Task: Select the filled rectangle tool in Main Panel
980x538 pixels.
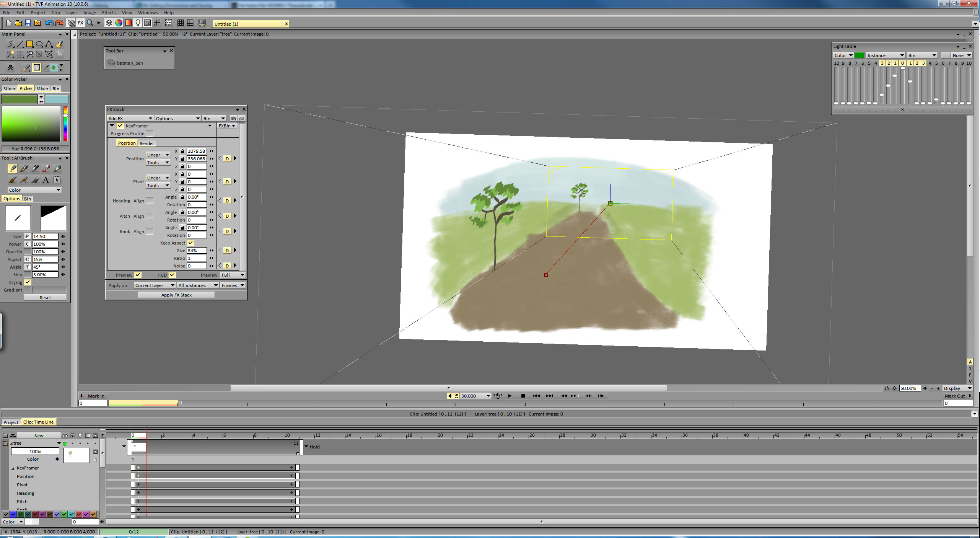Action: pyautogui.click(x=29, y=44)
